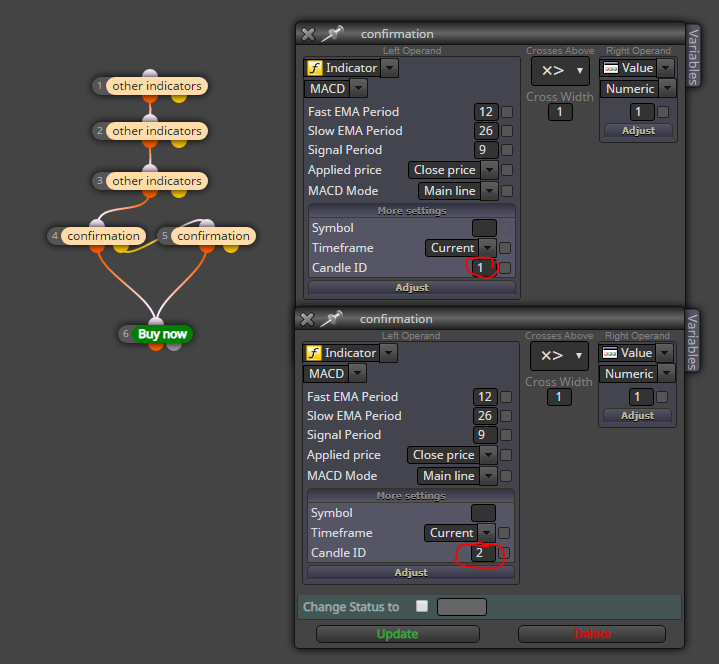
Task: Edit Candle ID field in upper panel
Action: [x=484, y=268]
